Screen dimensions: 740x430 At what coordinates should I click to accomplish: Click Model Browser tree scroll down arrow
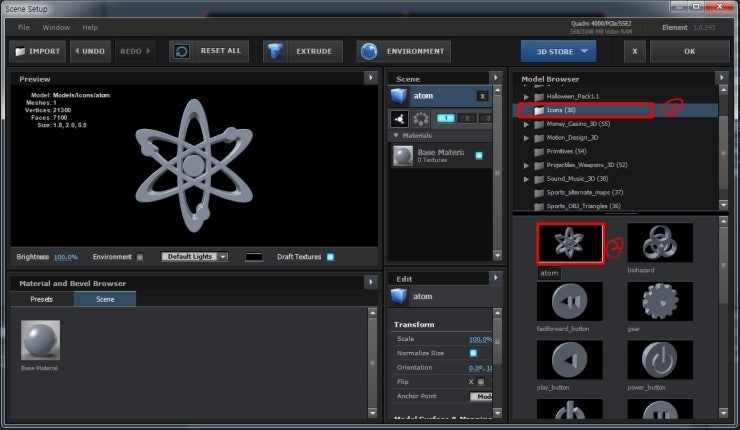tap(723, 204)
